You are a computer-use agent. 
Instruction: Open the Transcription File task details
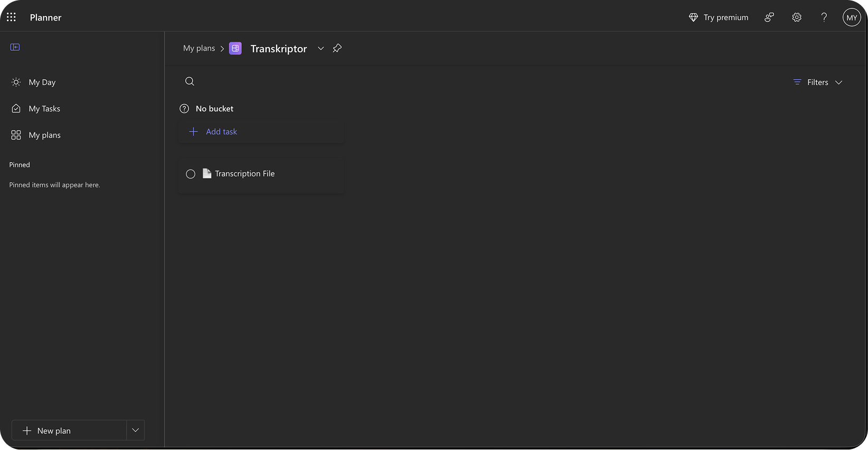click(245, 173)
